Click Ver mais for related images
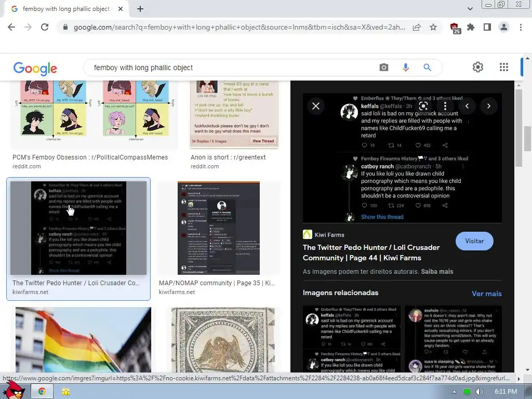532x399 pixels. pos(486,294)
